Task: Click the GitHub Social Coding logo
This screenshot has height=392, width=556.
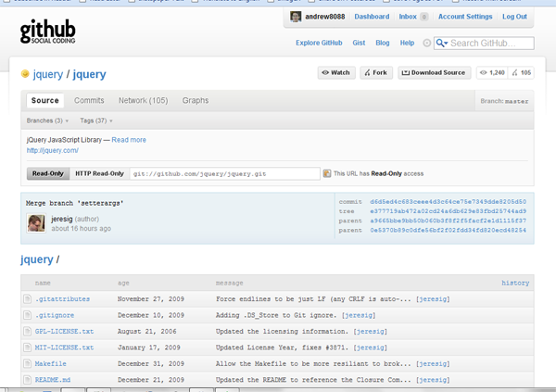Action: [x=47, y=32]
